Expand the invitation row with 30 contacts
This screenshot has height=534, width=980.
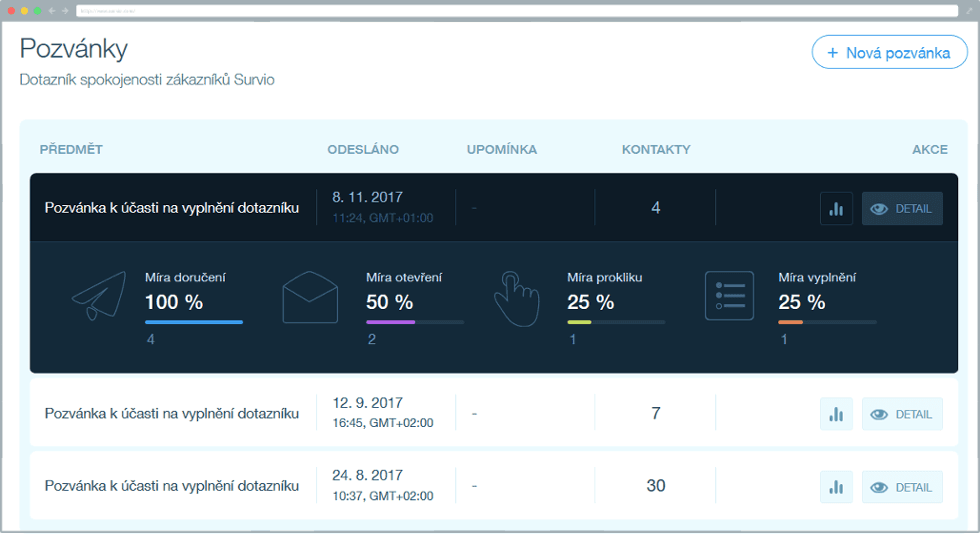pos(171,486)
